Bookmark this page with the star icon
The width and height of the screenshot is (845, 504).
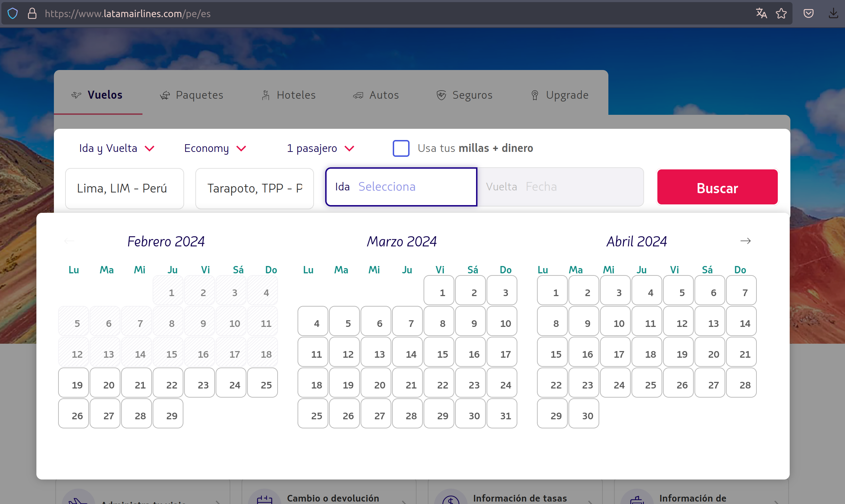coord(781,14)
